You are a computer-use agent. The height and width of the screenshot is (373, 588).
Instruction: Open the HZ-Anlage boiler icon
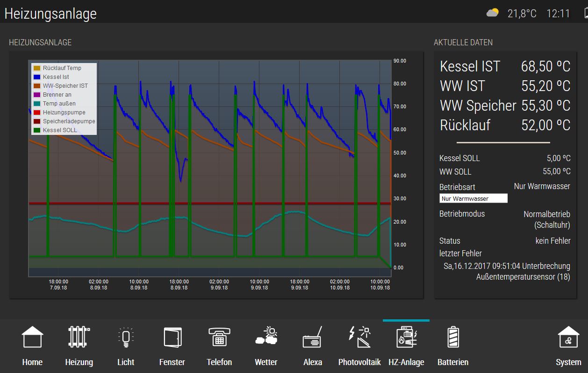[x=406, y=337]
